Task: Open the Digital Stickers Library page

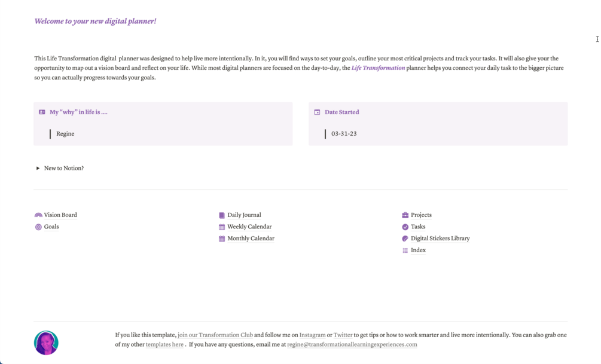Action: (x=440, y=238)
